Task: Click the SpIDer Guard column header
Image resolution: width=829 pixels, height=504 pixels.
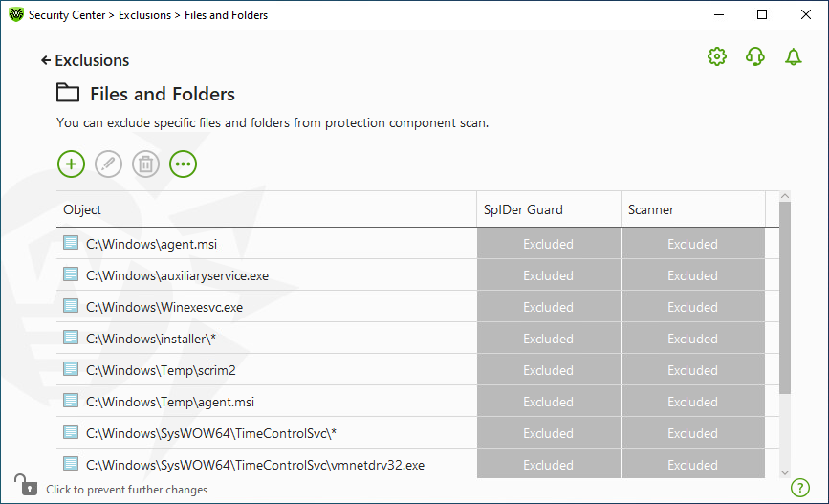Action: point(549,209)
